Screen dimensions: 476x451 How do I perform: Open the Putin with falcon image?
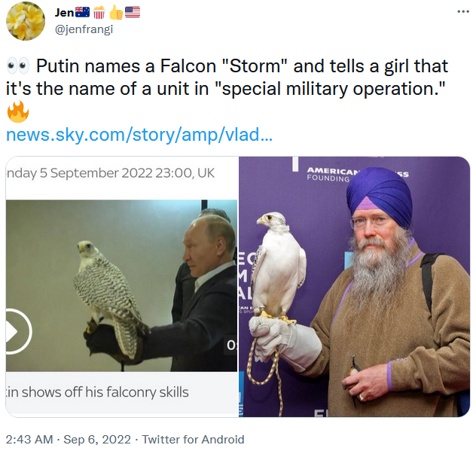click(x=121, y=285)
